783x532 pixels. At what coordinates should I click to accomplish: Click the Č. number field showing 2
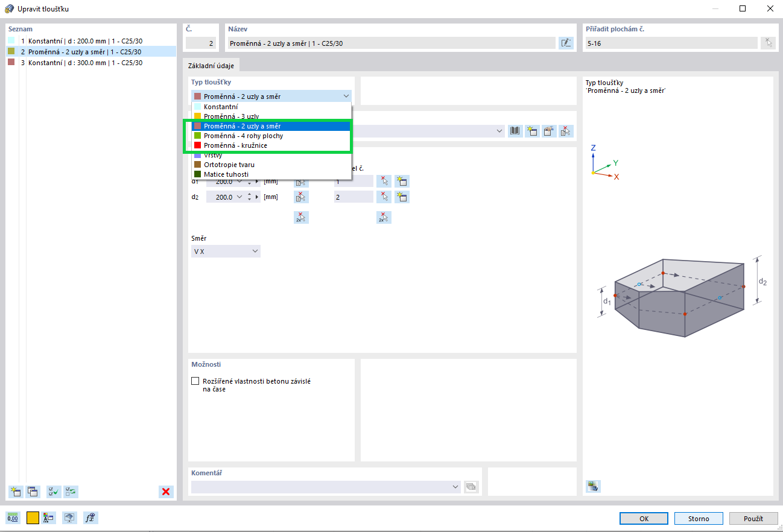pyautogui.click(x=201, y=43)
